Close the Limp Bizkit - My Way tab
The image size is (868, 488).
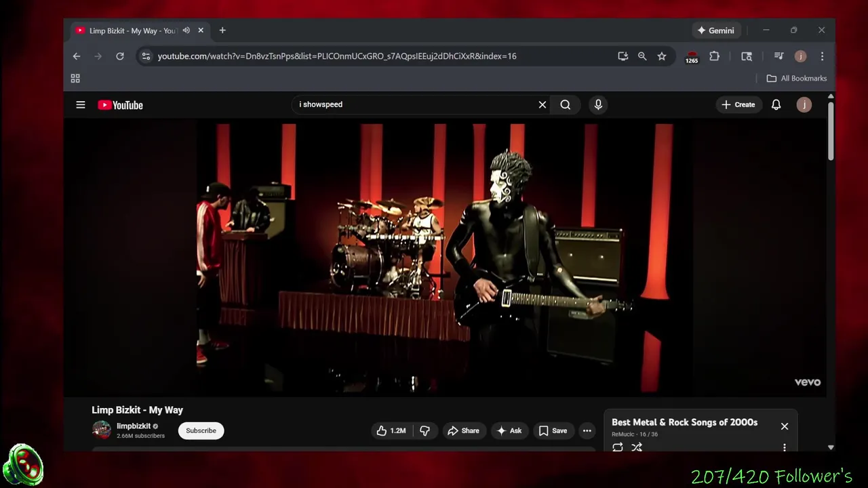[x=201, y=30]
